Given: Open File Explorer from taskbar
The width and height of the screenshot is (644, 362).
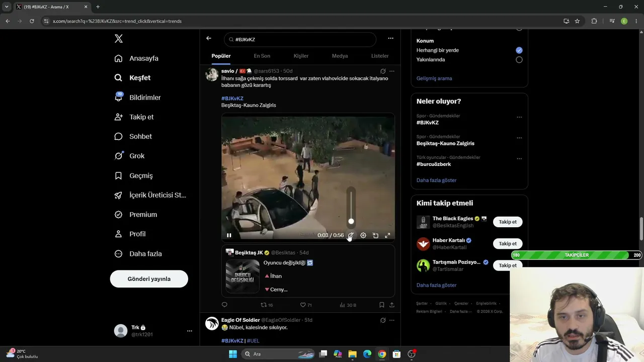Looking at the screenshot, I should point(352,354).
